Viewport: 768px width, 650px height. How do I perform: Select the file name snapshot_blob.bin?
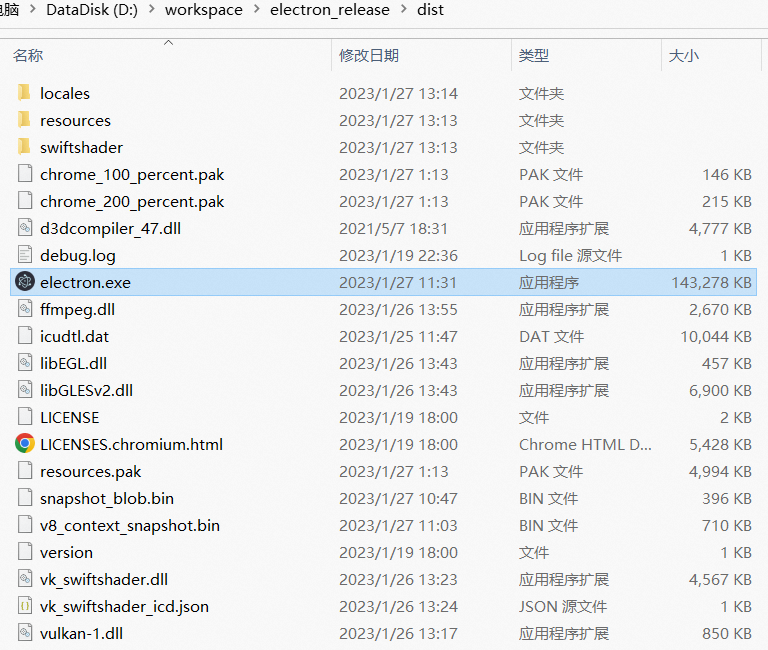coord(107,499)
